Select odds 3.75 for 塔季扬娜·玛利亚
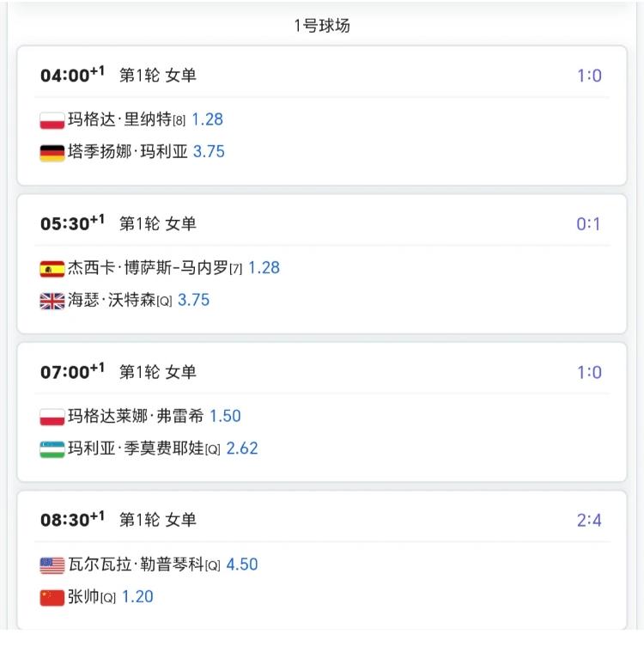Screen dimensions: 644x653 click(x=209, y=151)
